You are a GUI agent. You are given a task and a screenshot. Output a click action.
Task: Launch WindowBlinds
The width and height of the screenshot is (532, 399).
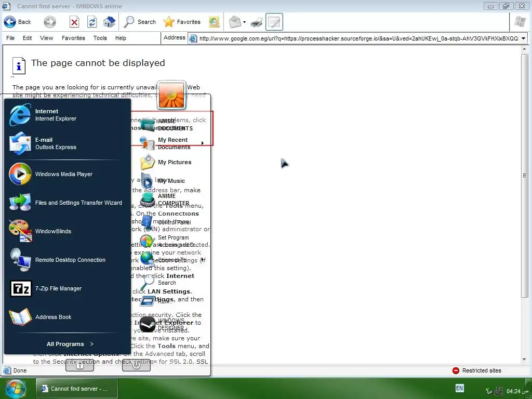(67, 231)
